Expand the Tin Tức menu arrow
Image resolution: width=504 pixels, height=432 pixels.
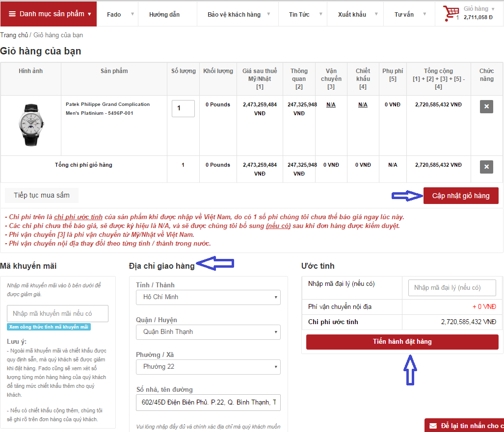(320, 14)
